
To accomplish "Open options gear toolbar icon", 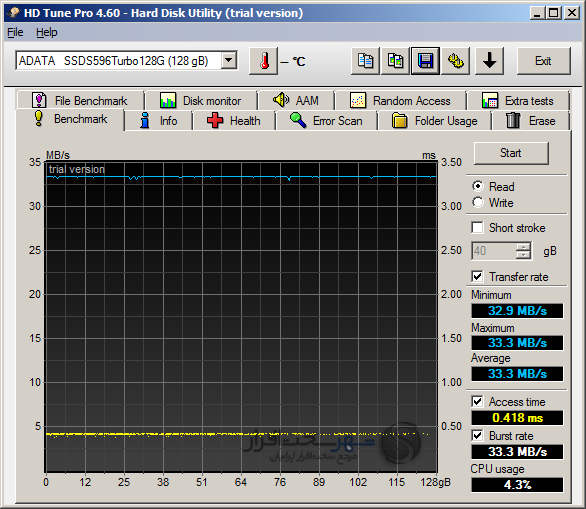I will click(455, 61).
